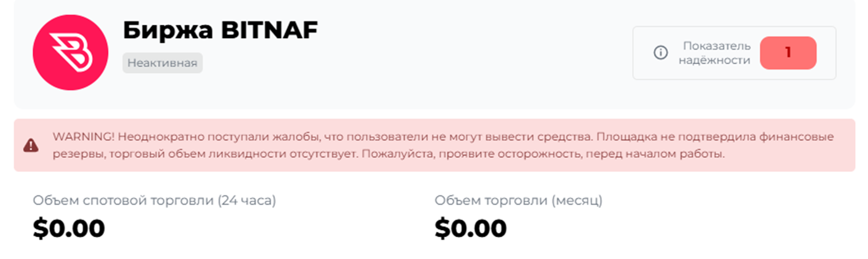Screen dimensions: 868x259
Task: Click the "WARNING!" word in the alert
Action: (x=80, y=137)
